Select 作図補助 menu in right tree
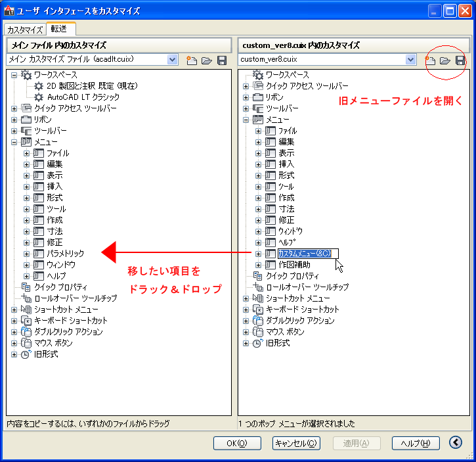The image size is (476, 462). point(295,265)
